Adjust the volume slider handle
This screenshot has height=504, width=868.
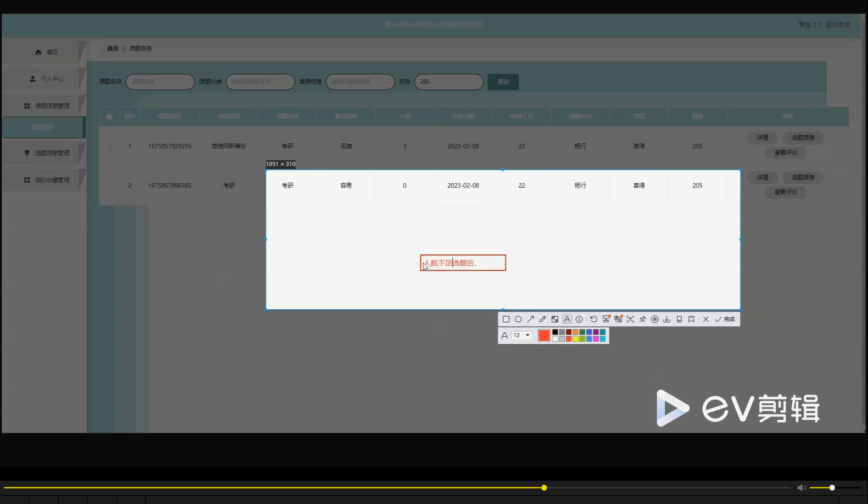(x=832, y=487)
